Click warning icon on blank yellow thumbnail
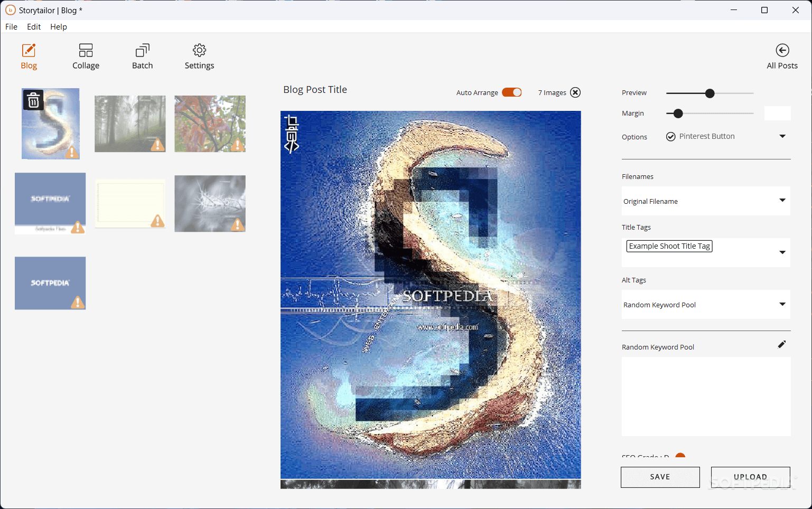The width and height of the screenshot is (812, 509). pyautogui.click(x=157, y=221)
